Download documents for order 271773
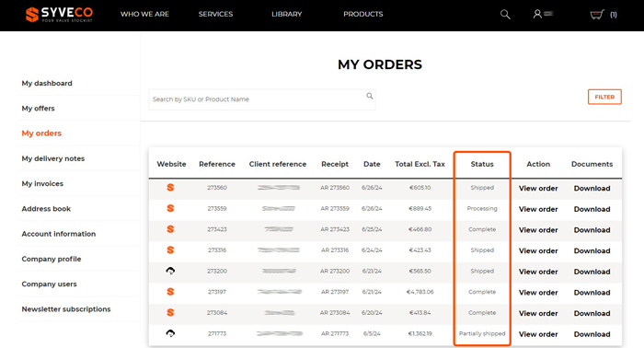This screenshot has width=644, height=348. [x=592, y=334]
